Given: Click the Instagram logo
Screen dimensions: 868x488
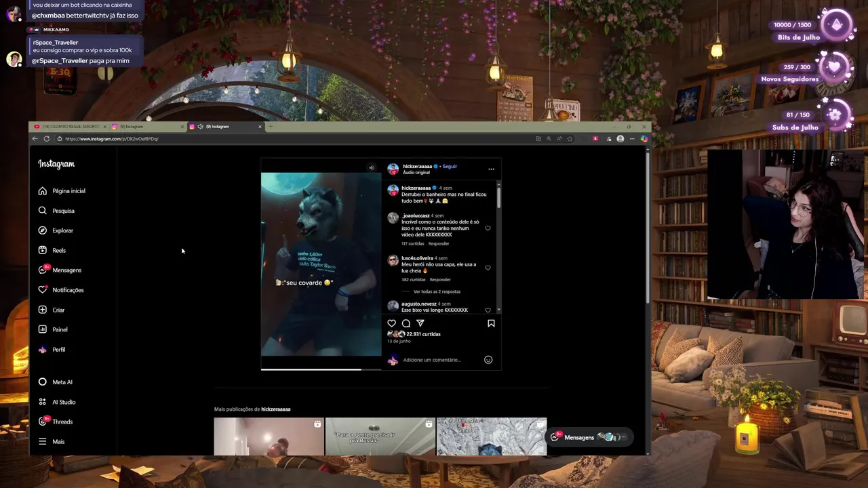Looking at the screenshot, I should point(56,164).
